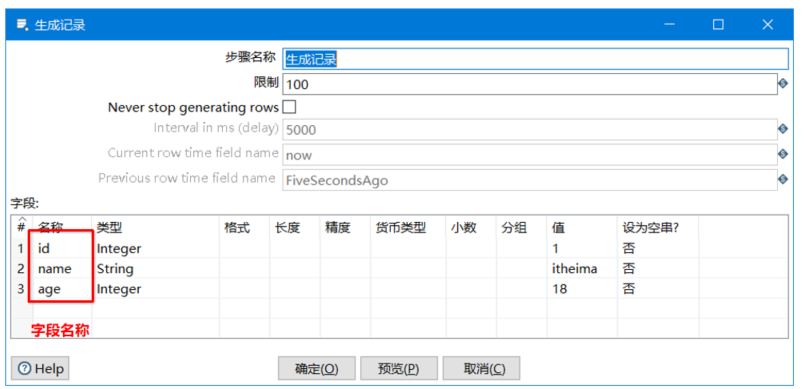The image size is (804, 389).
Task: Confirm with the 确定(O) button
Action: [316, 368]
